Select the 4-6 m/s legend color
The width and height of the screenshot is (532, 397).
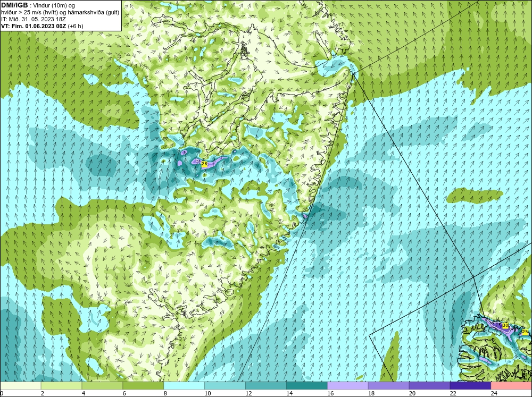point(102,386)
